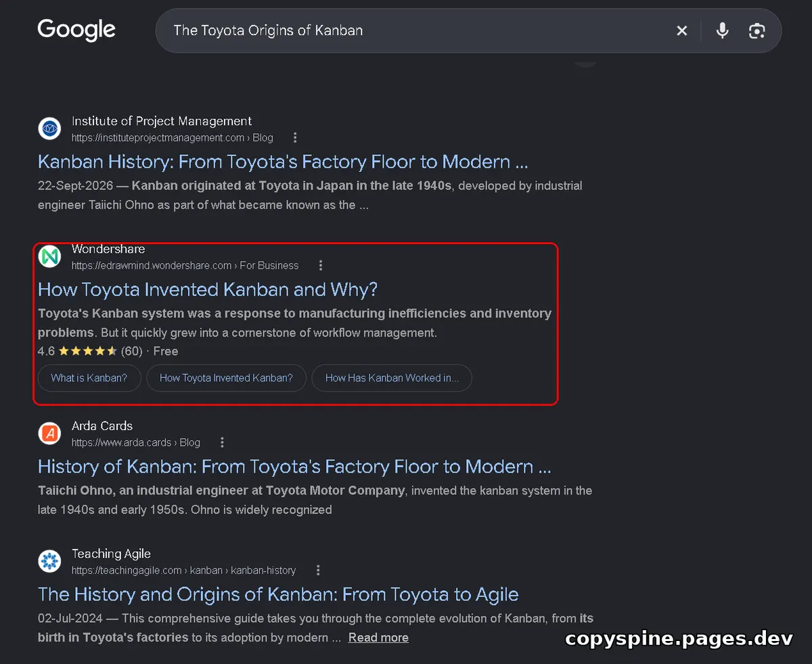Open 'History of Kanban' Arda Cards link

pos(294,467)
